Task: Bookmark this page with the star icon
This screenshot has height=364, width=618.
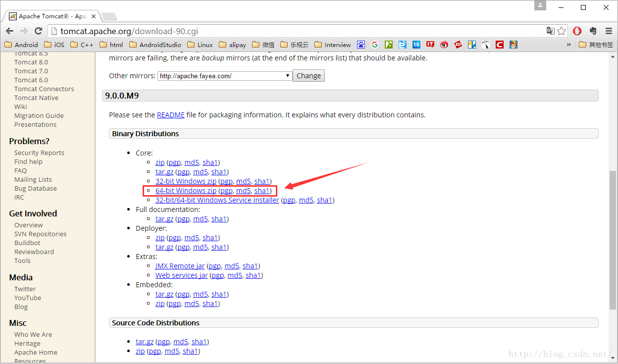Action: [x=561, y=31]
